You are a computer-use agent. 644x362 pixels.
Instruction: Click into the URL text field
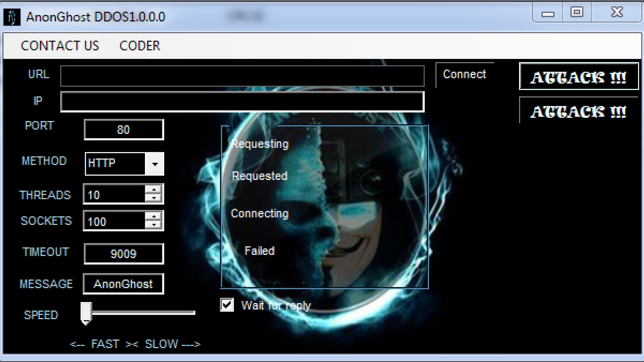242,76
